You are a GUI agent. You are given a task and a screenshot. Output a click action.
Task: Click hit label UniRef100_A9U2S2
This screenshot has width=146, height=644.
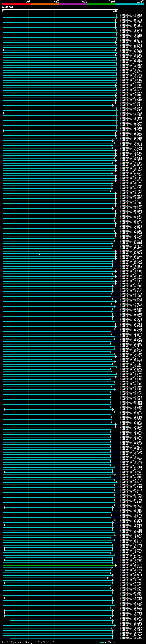131,30
